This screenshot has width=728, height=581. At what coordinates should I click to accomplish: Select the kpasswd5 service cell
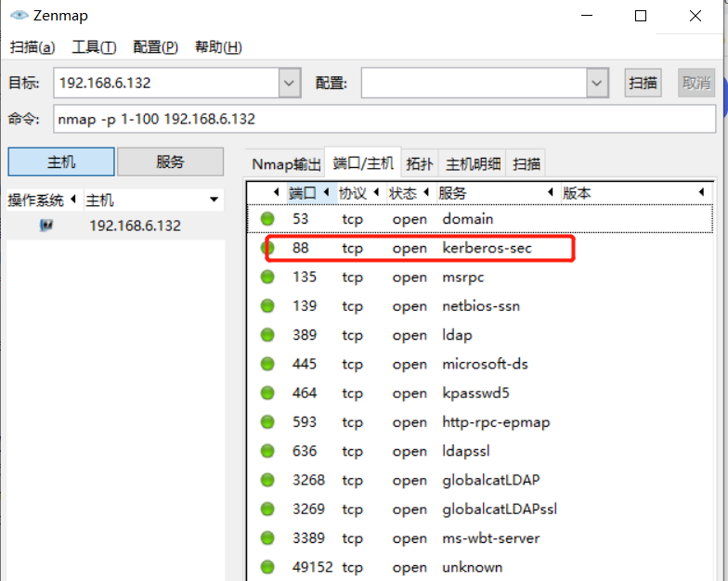point(475,394)
